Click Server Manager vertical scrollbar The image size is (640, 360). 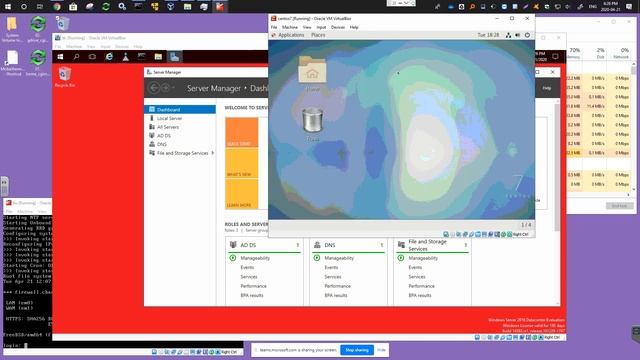(557, 167)
